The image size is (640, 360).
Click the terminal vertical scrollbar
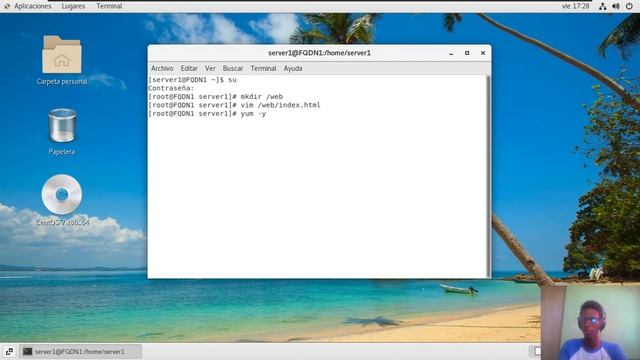[489, 176]
